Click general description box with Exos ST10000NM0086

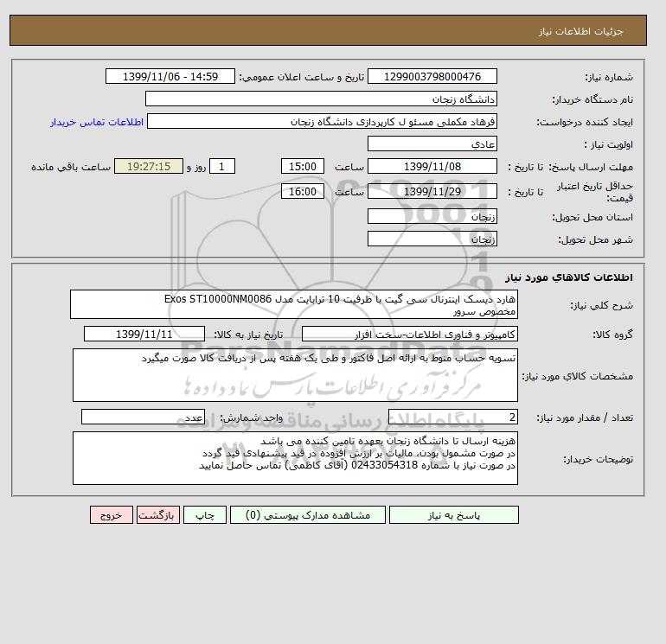pos(294,304)
